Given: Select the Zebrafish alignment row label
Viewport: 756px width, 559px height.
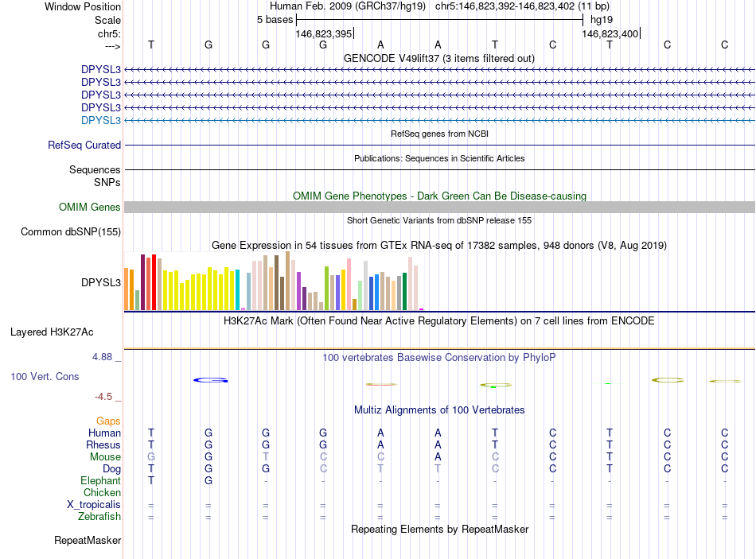Looking at the screenshot, I should coord(99,516).
